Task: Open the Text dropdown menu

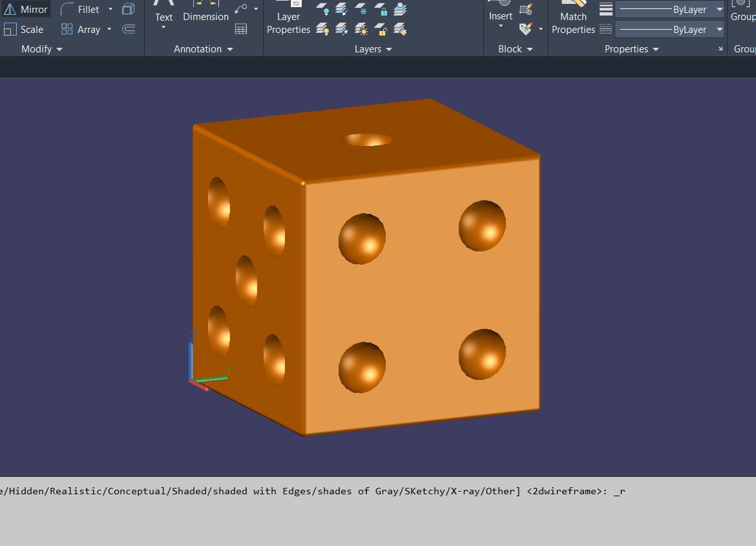Action: point(163,27)
